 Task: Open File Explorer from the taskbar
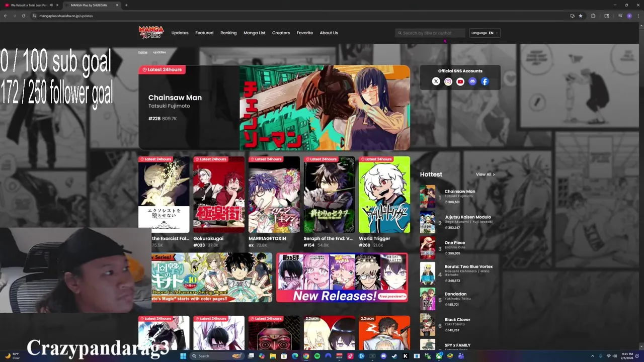coord(273,356)
